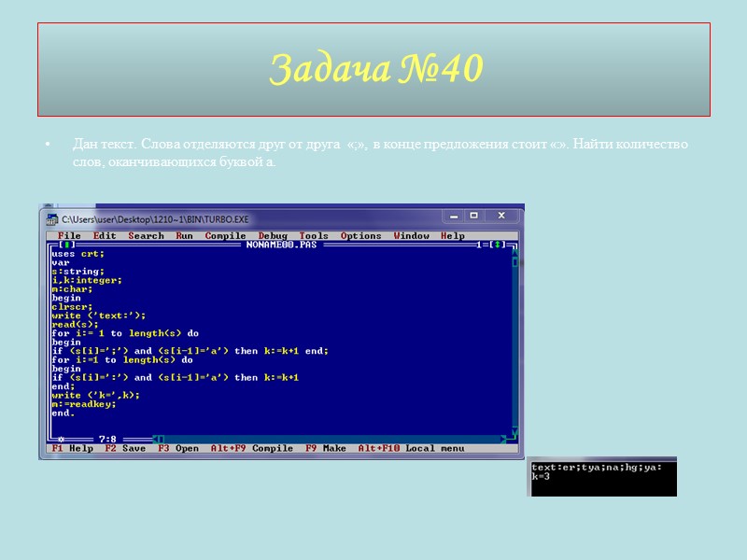The image size is (747, 560).
Task: Open the Search menu
Action: [x=146, y=236]
